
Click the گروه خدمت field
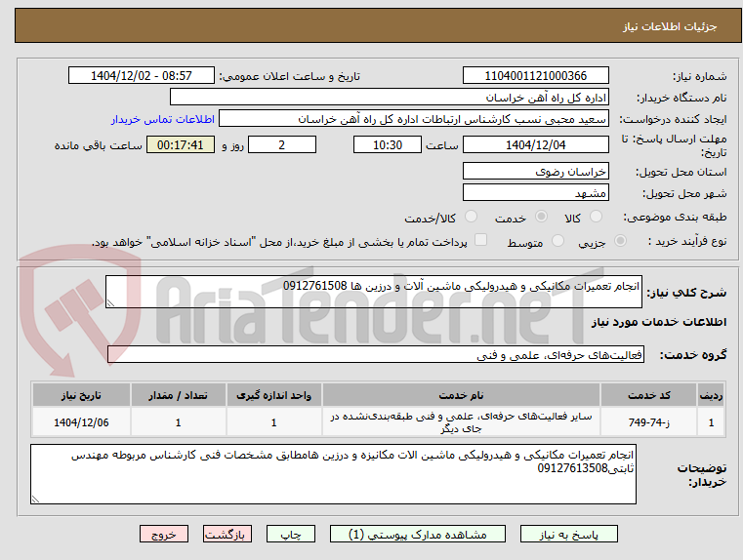375,354
